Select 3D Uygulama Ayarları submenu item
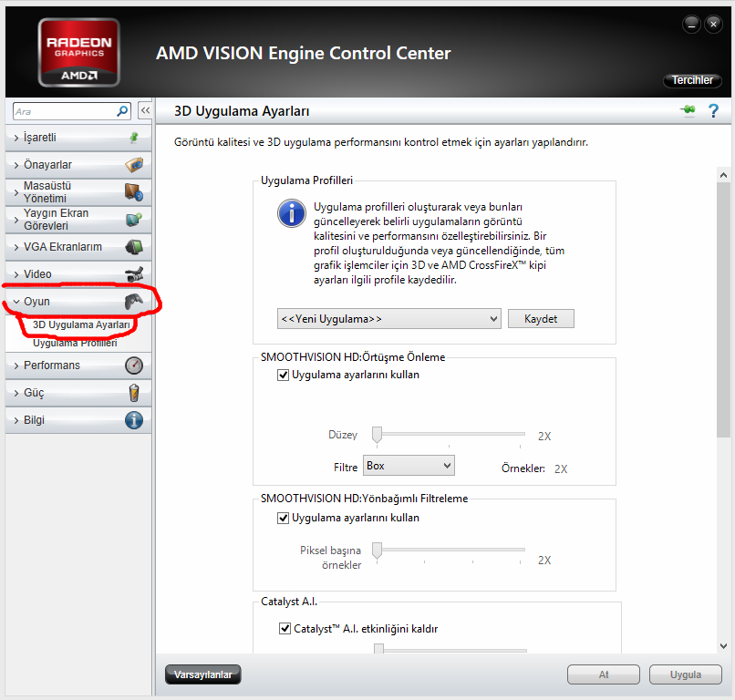The width and height of the screenshot is (735, 700). tap(81, 324)
